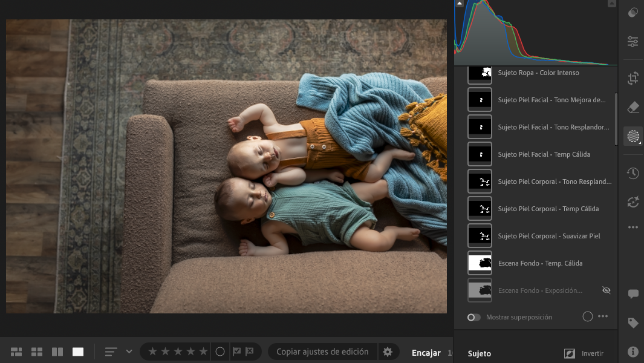This screenshot has width=644, height=363.
Task: Open the overlay options three-dot menu
Action: [603, 316]
